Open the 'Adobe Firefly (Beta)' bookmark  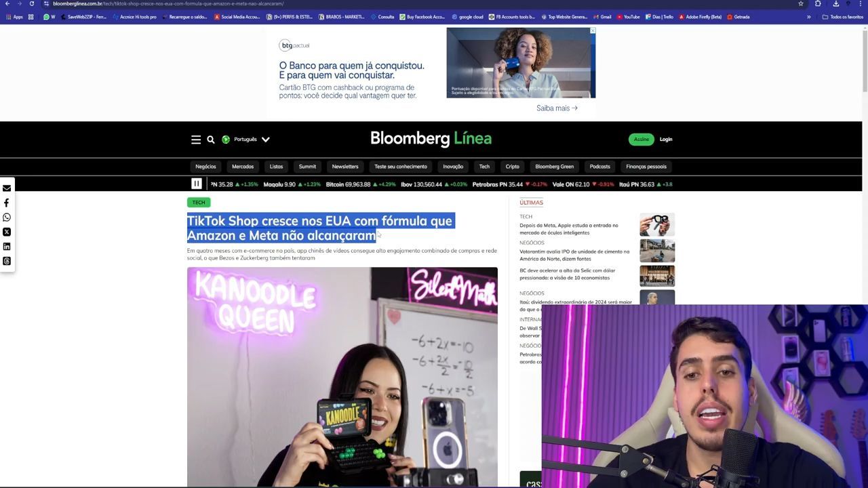pos(700,17)
